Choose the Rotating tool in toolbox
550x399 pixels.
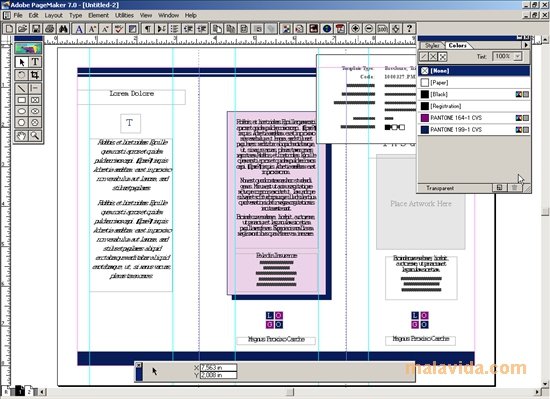pyautogui.click(x=22, y=75)
